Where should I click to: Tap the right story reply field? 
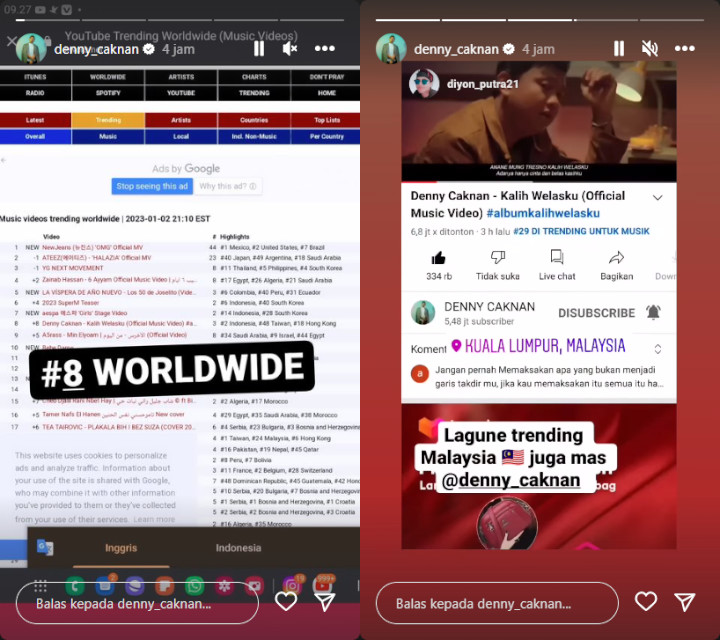click(497, 603)
